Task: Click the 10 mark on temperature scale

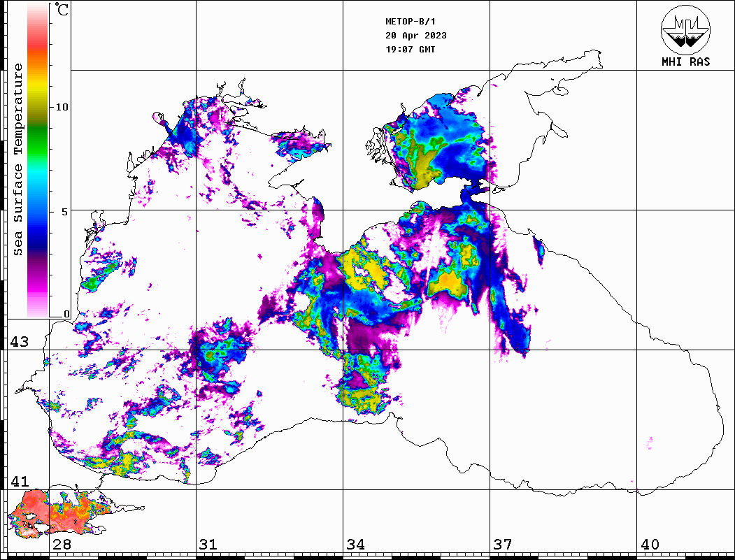Action: coord(62,107)
